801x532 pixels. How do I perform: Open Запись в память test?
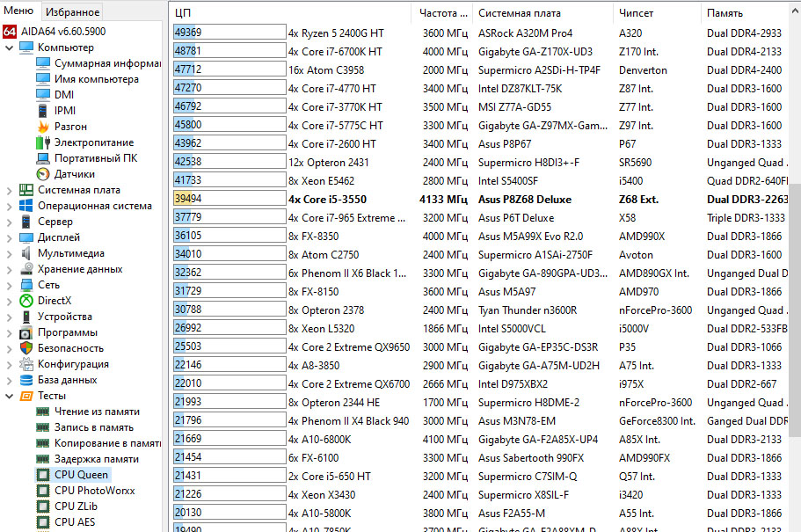click(94, 427)
